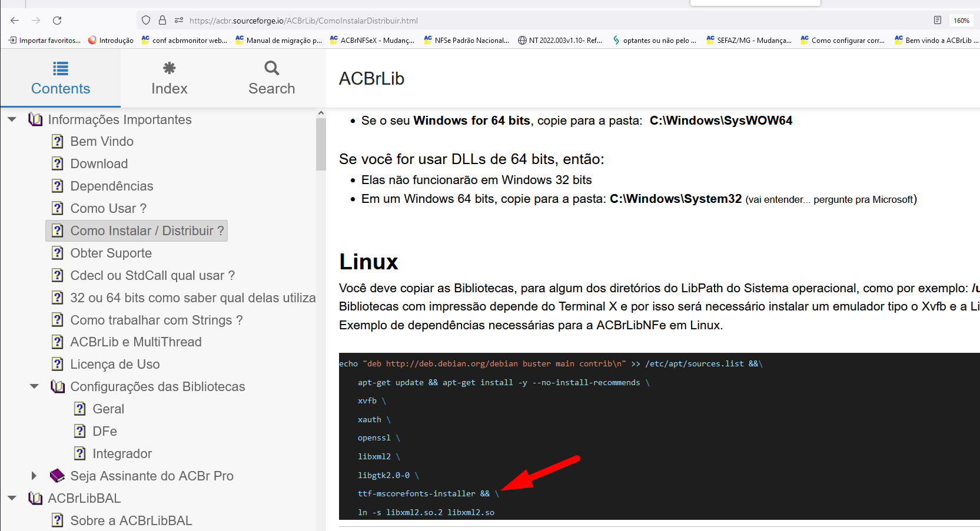Select the ACBrLibBAL book
This screenshot has height=531, width=980.
click(75, 498)
